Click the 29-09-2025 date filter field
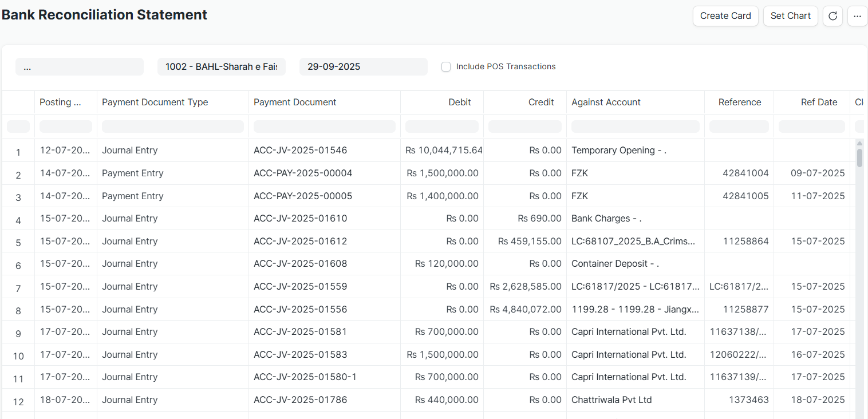 tap(364, 66)
